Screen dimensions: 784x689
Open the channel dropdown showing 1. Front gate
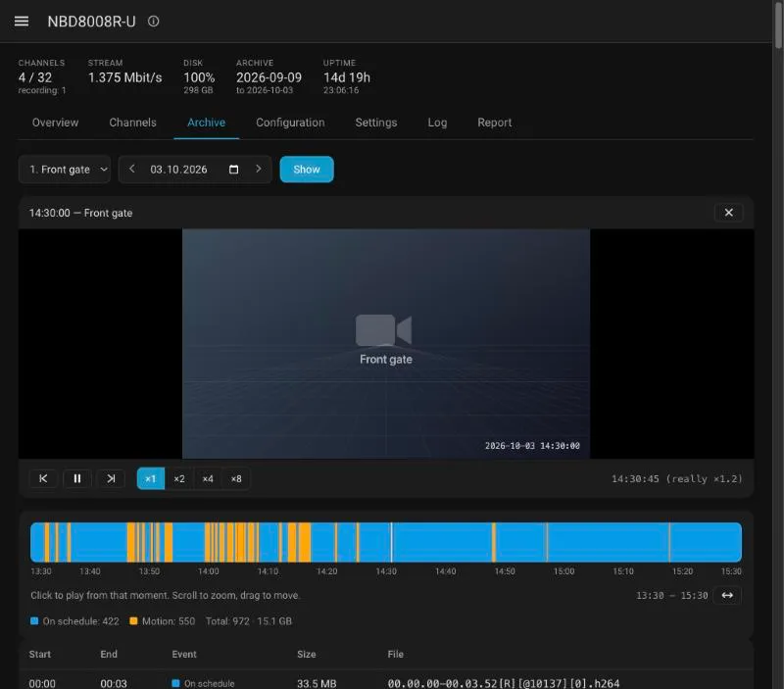(65, 169)
